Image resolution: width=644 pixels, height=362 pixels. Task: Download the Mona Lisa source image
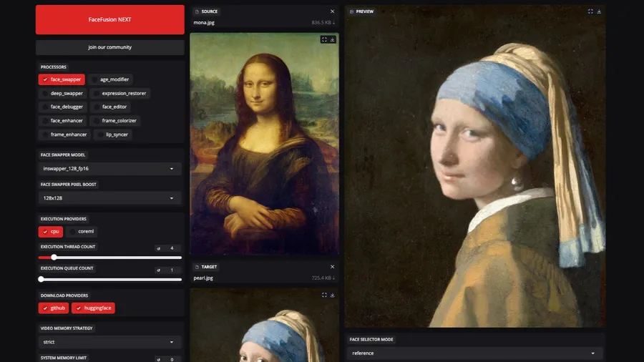tap(333, 40)
